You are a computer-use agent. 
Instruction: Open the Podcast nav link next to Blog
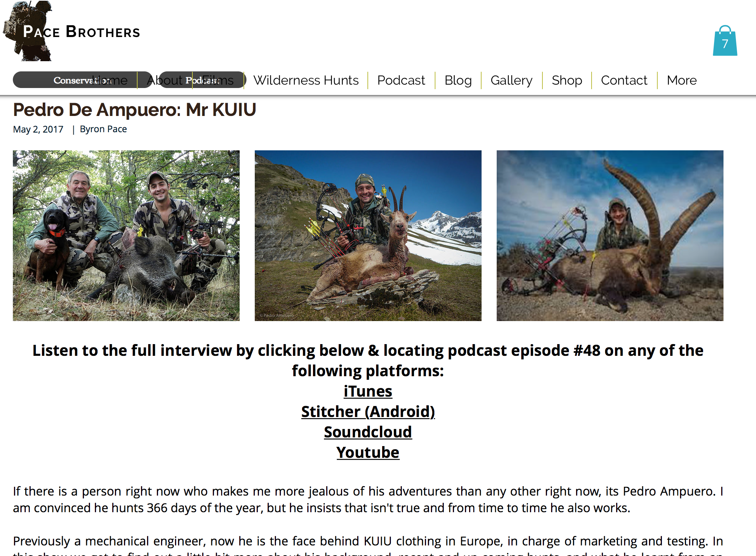point(401,80)
